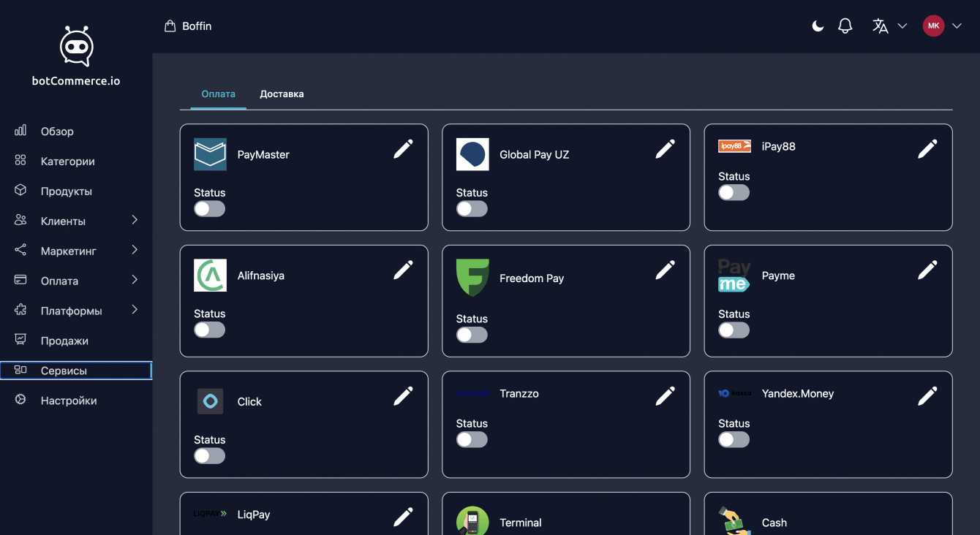Click the Маркетинг share icon
Viewport: 980px width, 535px height.
[20, 251]
